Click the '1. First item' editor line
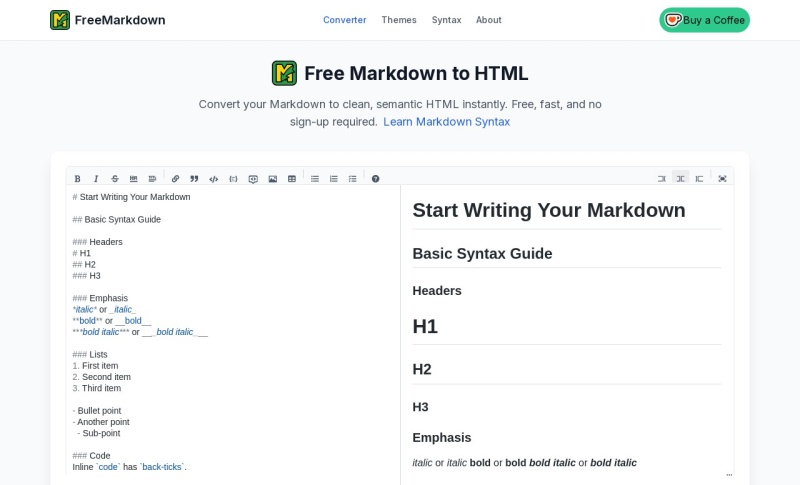 tap(95, 365)
